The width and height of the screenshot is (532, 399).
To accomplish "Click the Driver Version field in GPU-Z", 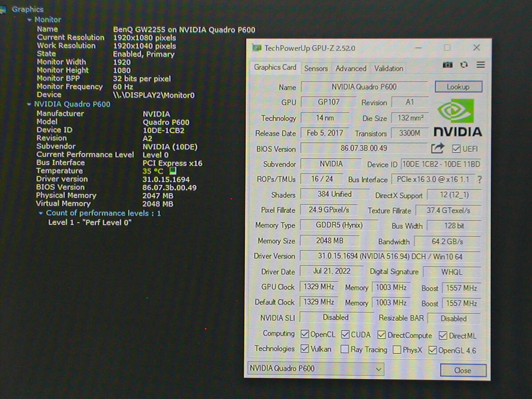I will point(390,256).
